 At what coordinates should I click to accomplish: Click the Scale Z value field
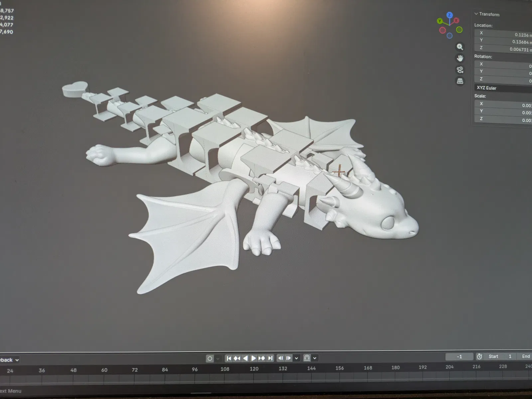(503, 120)
